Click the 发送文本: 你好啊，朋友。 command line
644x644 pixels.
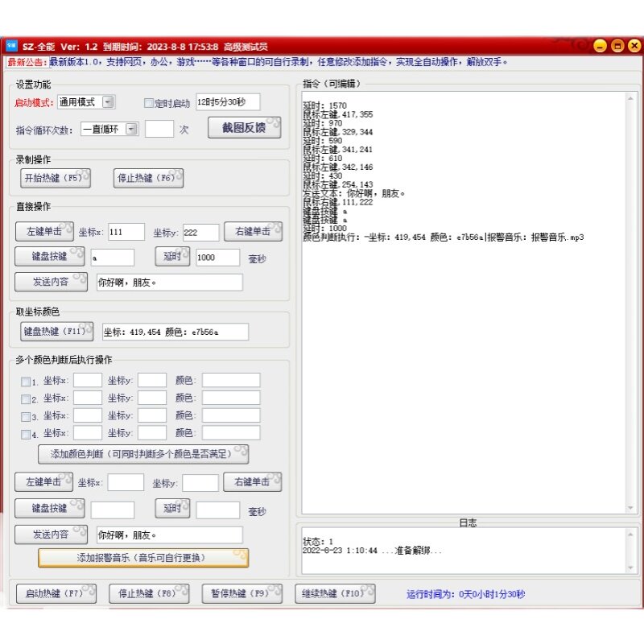point(354,193)
